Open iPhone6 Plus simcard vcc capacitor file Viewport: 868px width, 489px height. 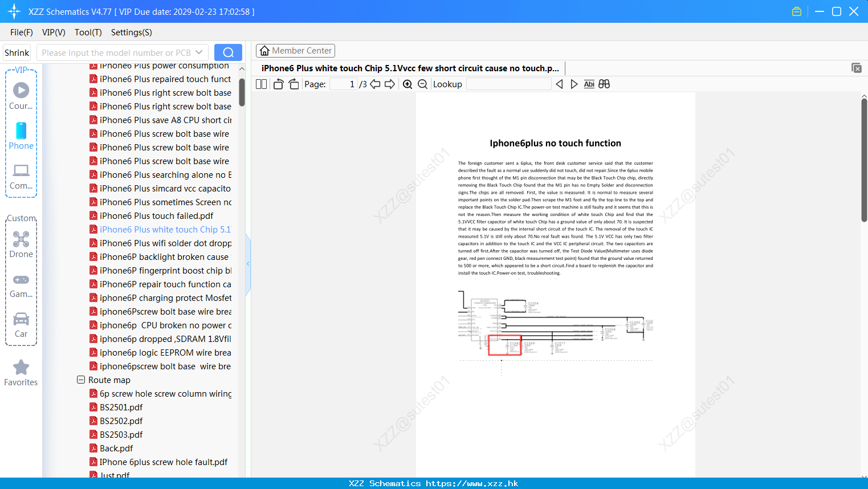[x=160, y=189]
